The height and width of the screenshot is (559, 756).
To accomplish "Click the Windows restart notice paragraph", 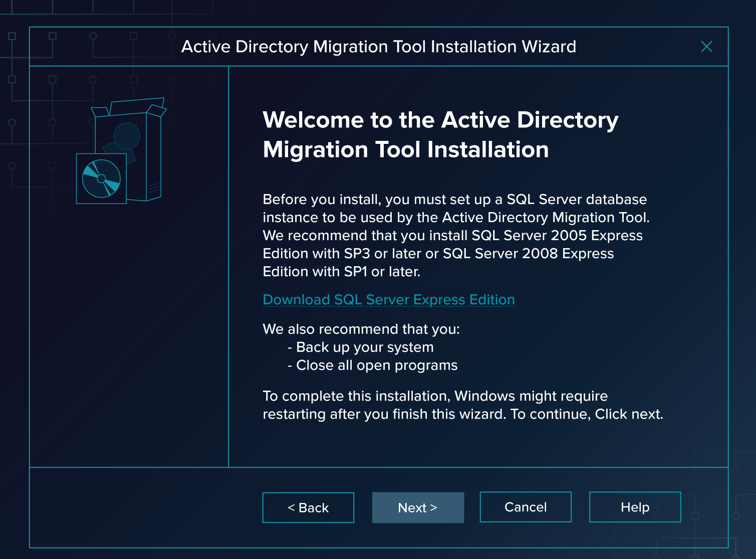I will pyautogui.click(x=462, y=405).
